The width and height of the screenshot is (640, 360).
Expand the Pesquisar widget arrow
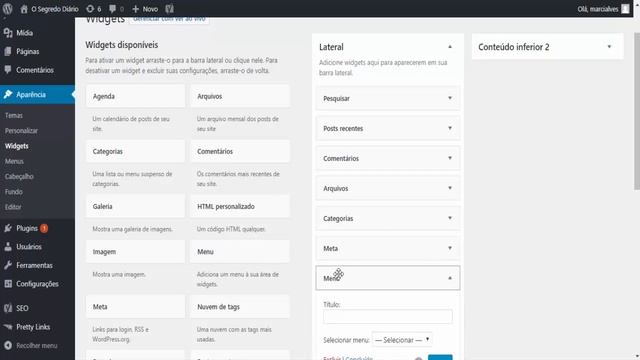pos(450,98)
